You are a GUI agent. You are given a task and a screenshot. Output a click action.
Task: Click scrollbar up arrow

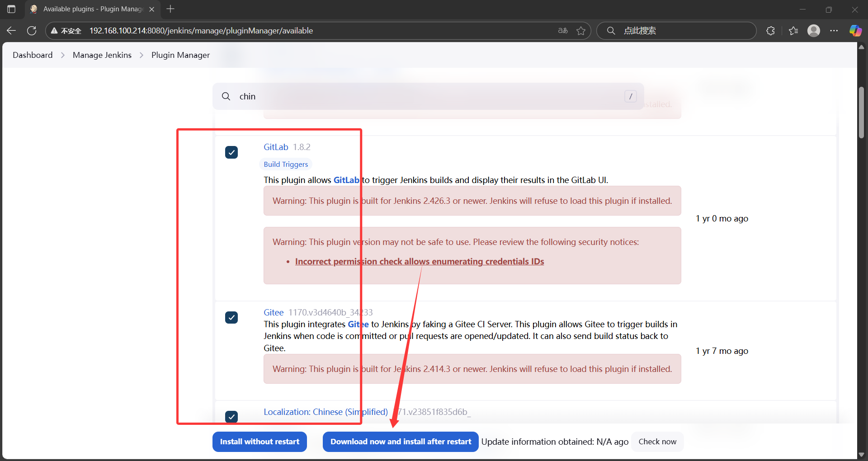click(x=861, y=47)
